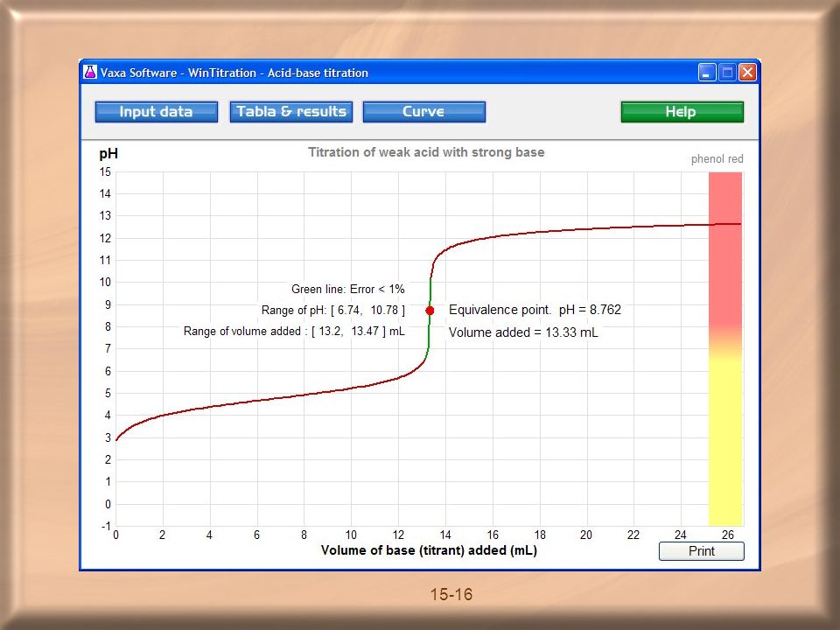Click 'Green line: Error < 1%' label
This screenshot has width=840, height=630.
[347, 290]
